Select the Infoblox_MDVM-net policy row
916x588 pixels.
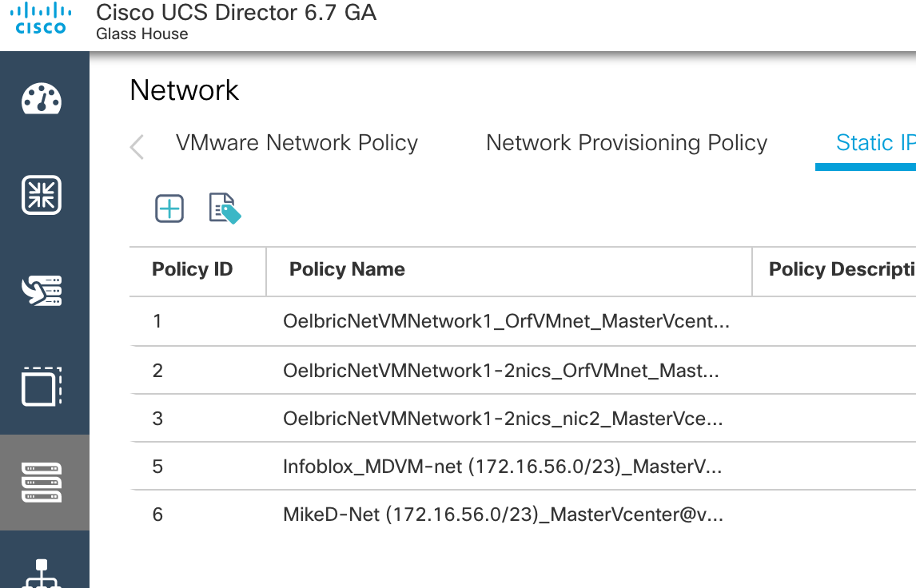(502, 467)
